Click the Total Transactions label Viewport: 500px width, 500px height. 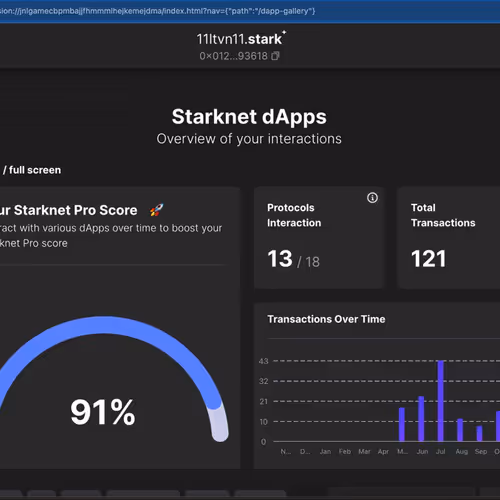tap(443, 215)
